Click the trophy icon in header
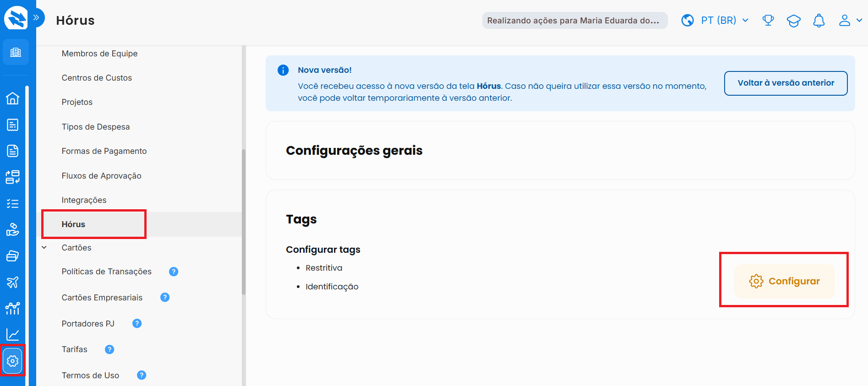The image size is (868, 386). 768,21
